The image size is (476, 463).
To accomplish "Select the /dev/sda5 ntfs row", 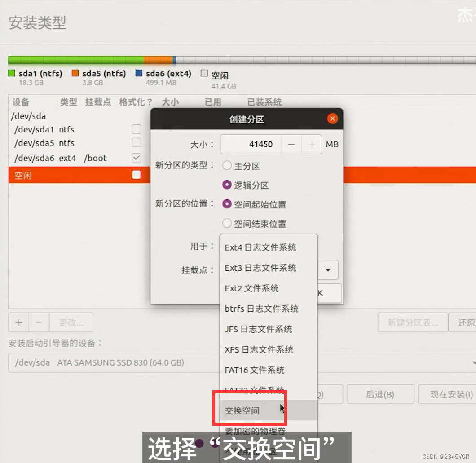I will click(79, 143).
